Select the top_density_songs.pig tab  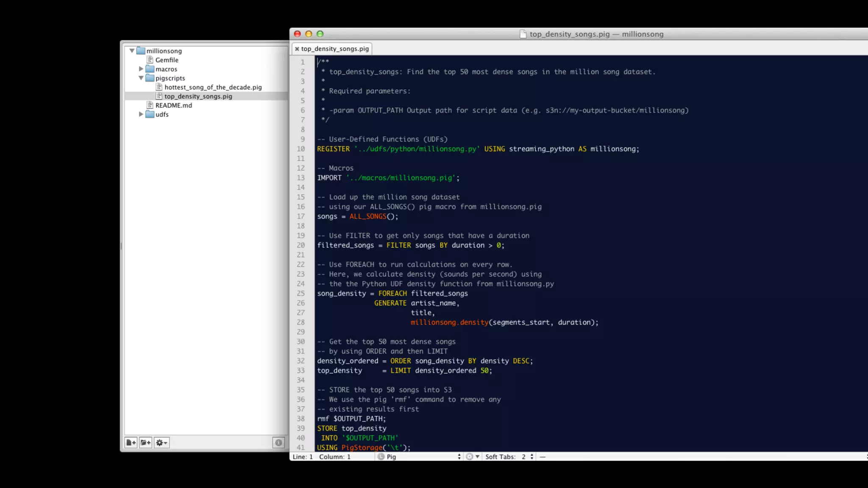point(335,49)
